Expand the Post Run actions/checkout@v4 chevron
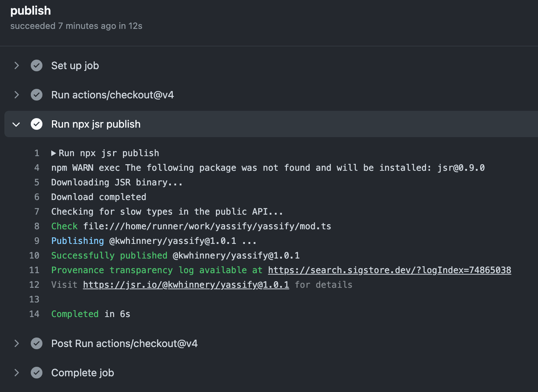Image resolution: width=538 pixels, height=392 pixels. point(16,343)
